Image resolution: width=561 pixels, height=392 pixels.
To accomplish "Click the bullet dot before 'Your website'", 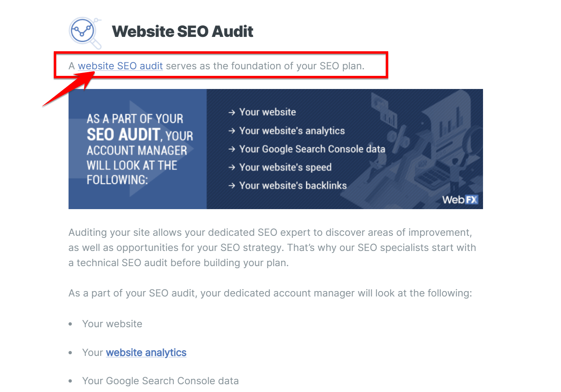I will pos(71,324).
